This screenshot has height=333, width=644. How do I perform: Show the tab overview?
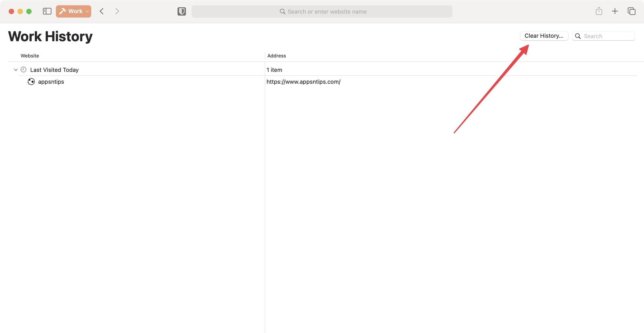[631, 11]
